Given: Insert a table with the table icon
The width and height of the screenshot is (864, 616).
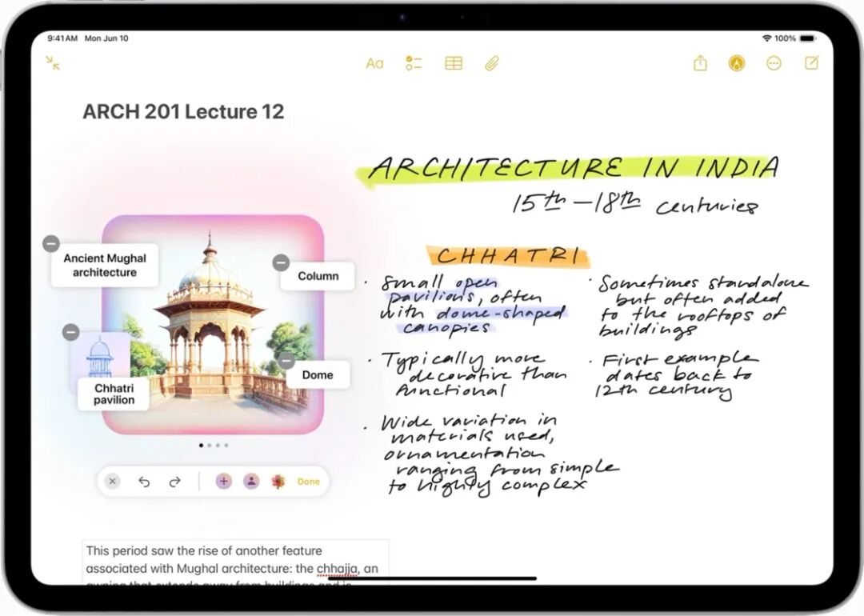Looking at the screenshot, I should 454,63.
